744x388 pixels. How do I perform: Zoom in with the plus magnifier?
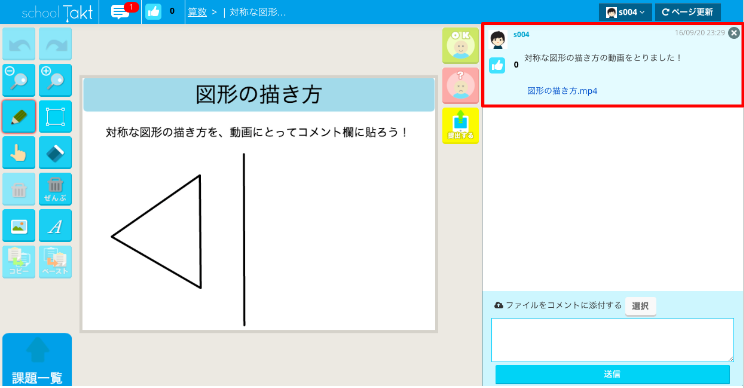click(x=55, y=80)
